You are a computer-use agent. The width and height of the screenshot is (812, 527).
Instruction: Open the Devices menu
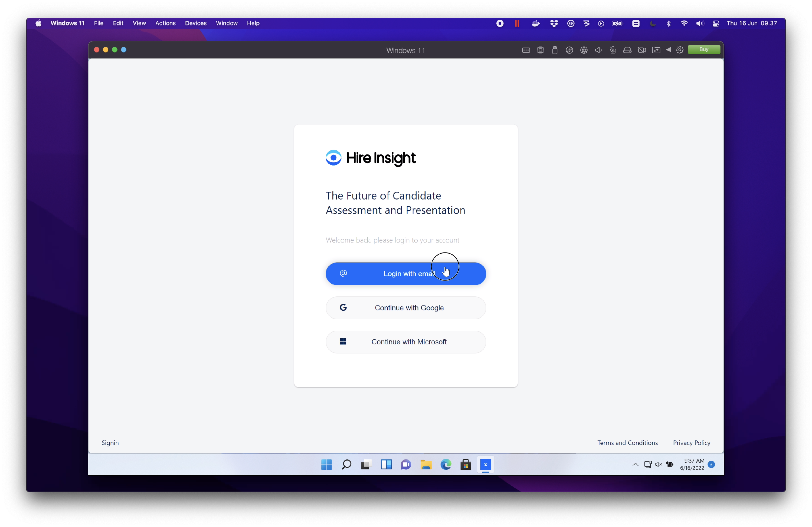tap(195, 23)
